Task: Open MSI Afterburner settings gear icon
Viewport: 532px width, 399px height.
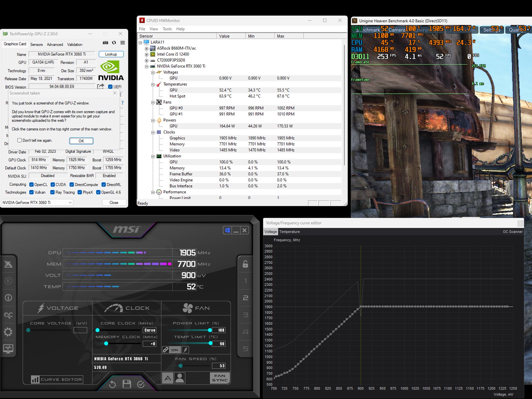Action: [x=8, y=332]
